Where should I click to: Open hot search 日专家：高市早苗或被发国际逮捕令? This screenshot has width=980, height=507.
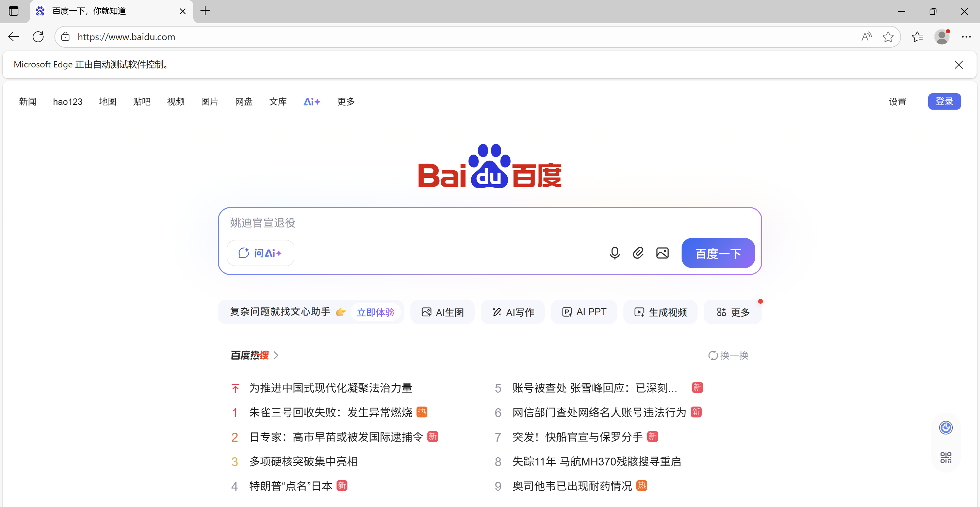[x=336, y=437]
